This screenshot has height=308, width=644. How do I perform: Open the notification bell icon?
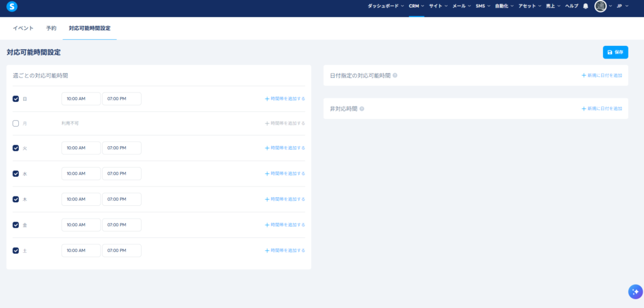[586, 6]
